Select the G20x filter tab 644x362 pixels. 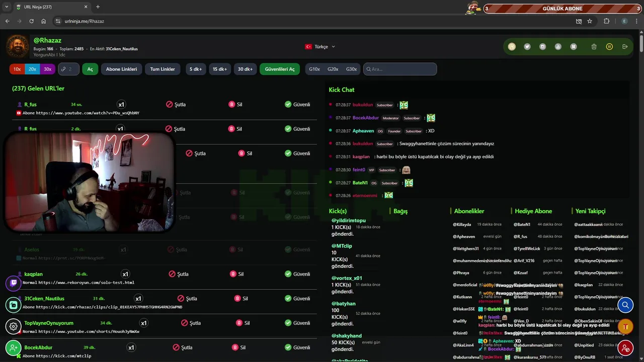click(x=333, y=69)
